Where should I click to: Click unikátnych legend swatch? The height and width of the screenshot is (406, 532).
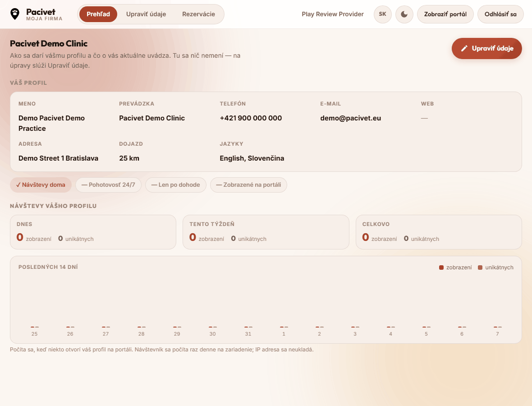(480, 268)
